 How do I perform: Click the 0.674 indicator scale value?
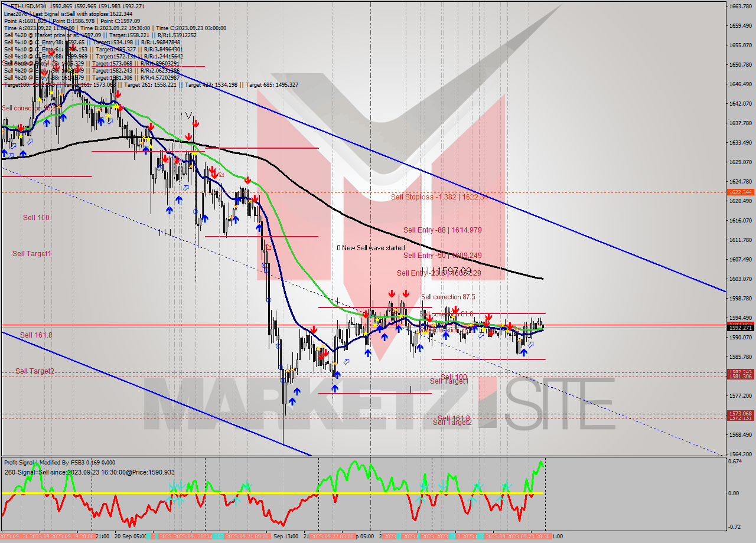click(736, 462)
